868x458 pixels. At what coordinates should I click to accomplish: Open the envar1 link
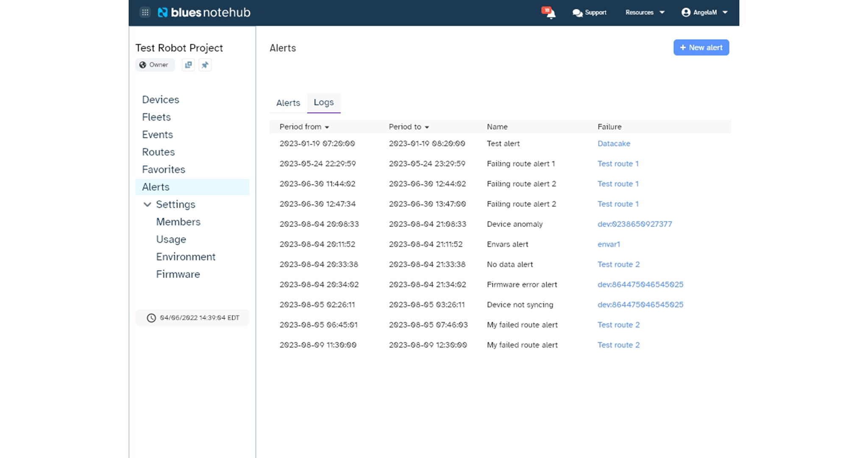[x=609, y=244]
